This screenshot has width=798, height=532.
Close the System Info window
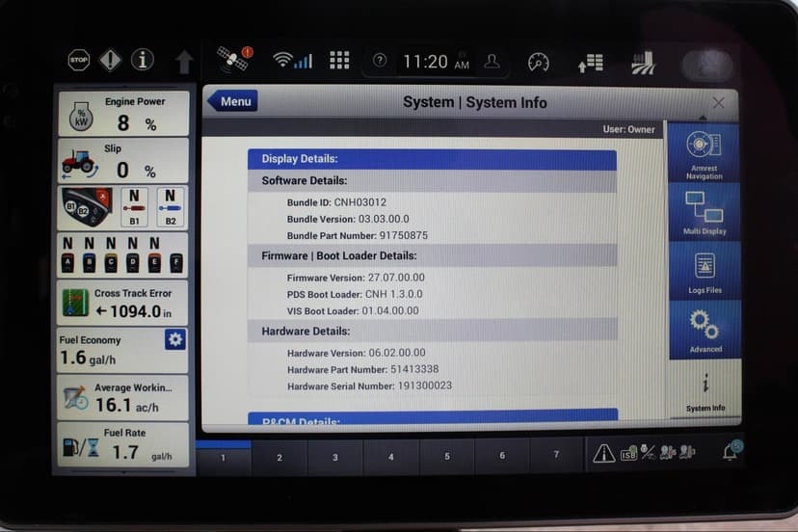pyautogui.click(x=718, y=102)
